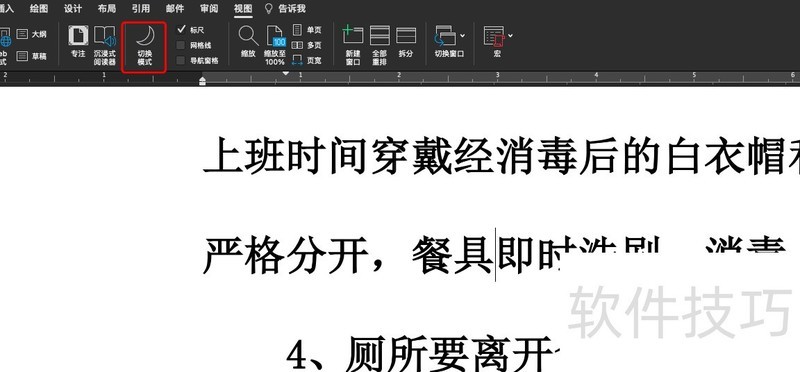Expand the 宏 dropdown arrow
The image size is (800, 372).
click(510, 36)
